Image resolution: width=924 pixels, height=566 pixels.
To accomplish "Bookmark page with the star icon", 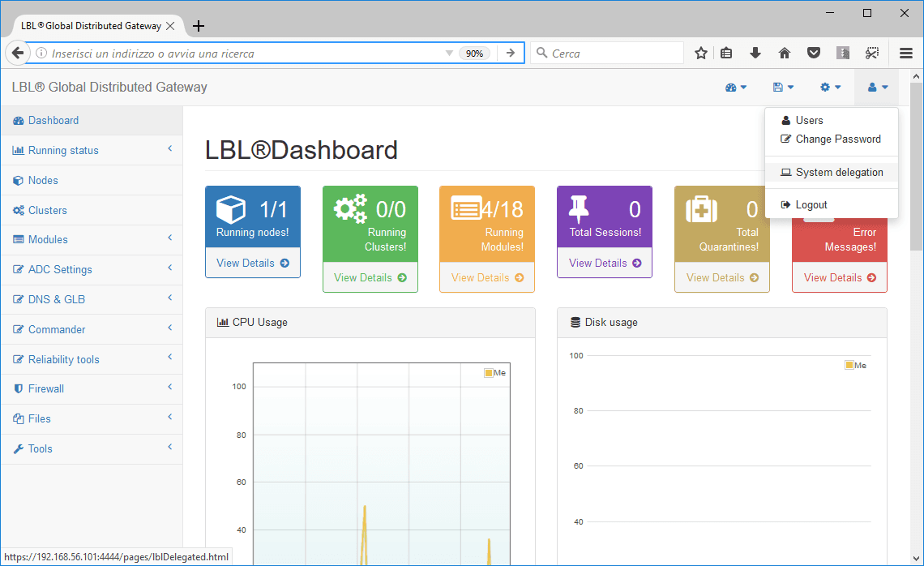I will click(700, 53).
